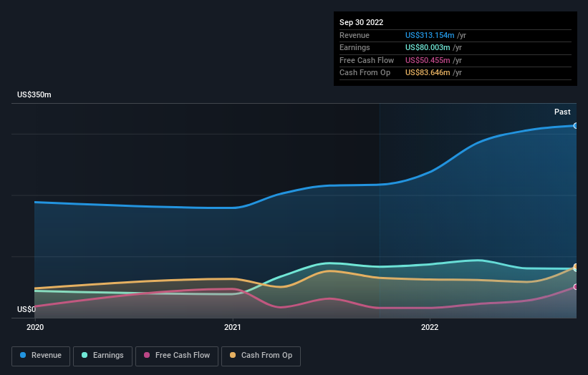
Task: Click the US$0 y-axis label
Action: click(26, 309)
